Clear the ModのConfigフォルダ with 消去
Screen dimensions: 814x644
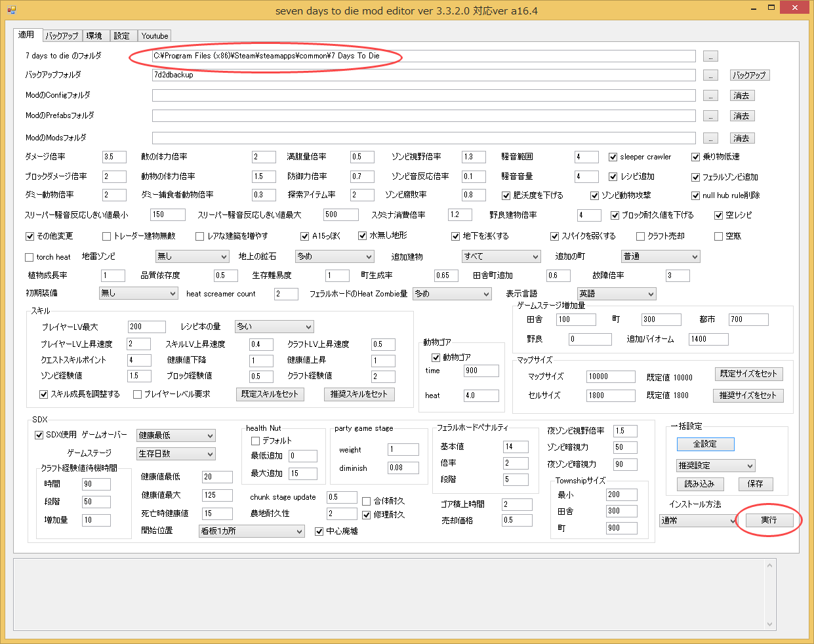pos(742,96)
